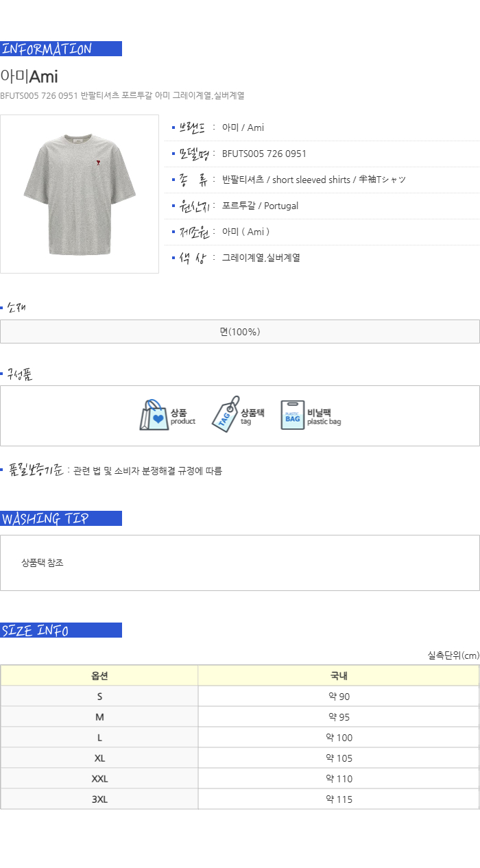The image size is (480, 868).
Task: Click the 면(100%) material box
Action: point(240,332)
